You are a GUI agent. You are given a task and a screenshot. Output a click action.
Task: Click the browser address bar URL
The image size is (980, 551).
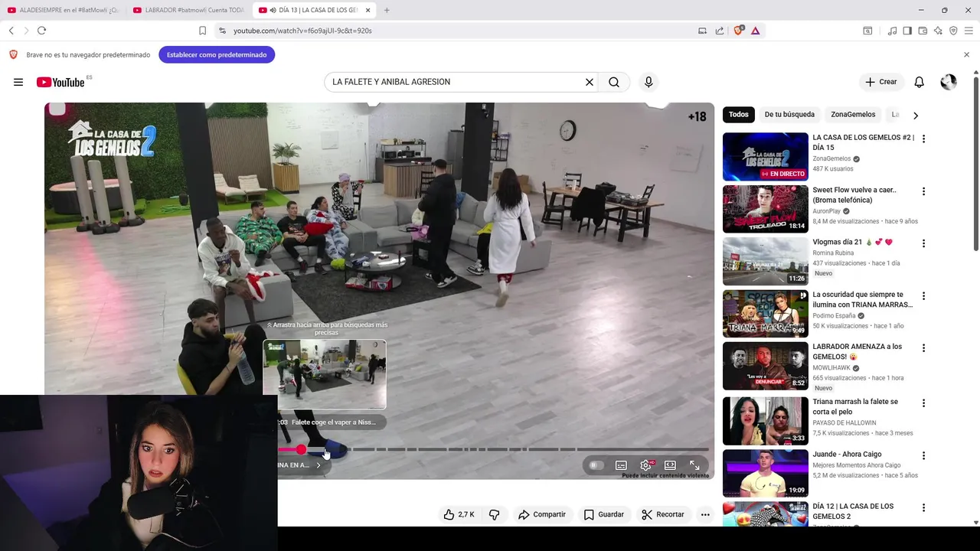click(x=302, y=31)
